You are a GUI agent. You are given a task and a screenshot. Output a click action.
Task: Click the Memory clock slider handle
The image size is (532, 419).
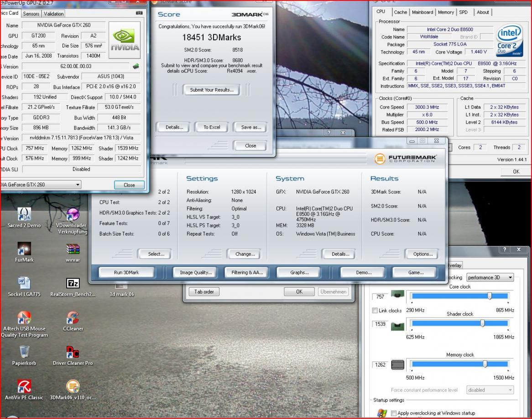[x=485, y=364]
